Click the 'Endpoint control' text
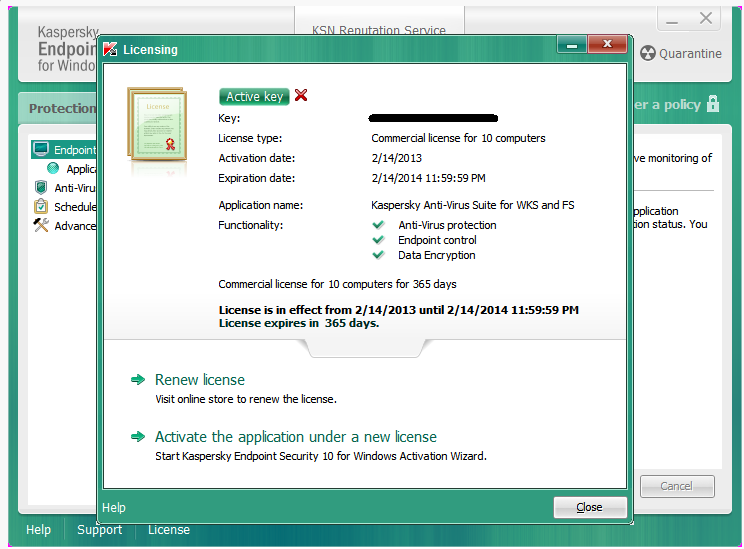This screenshot has height=549, width=744. (x=437, y=240)
